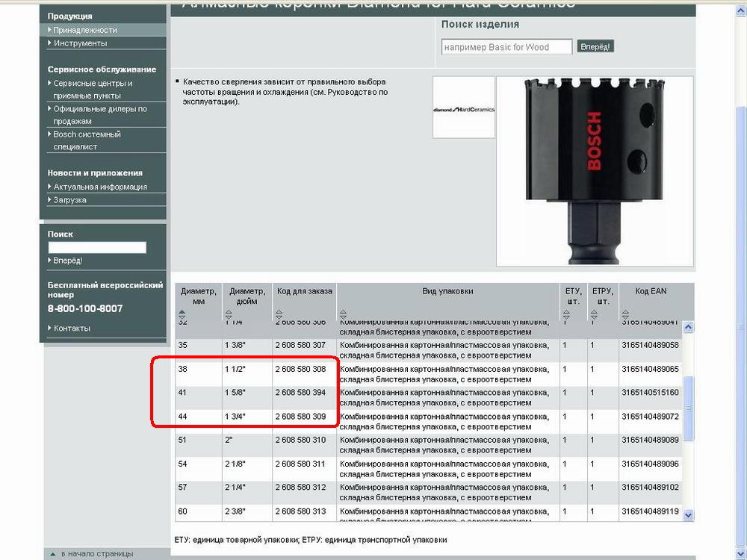Select order code 2 608 580 312
This screenshot has height=560, width=747.
300,487
